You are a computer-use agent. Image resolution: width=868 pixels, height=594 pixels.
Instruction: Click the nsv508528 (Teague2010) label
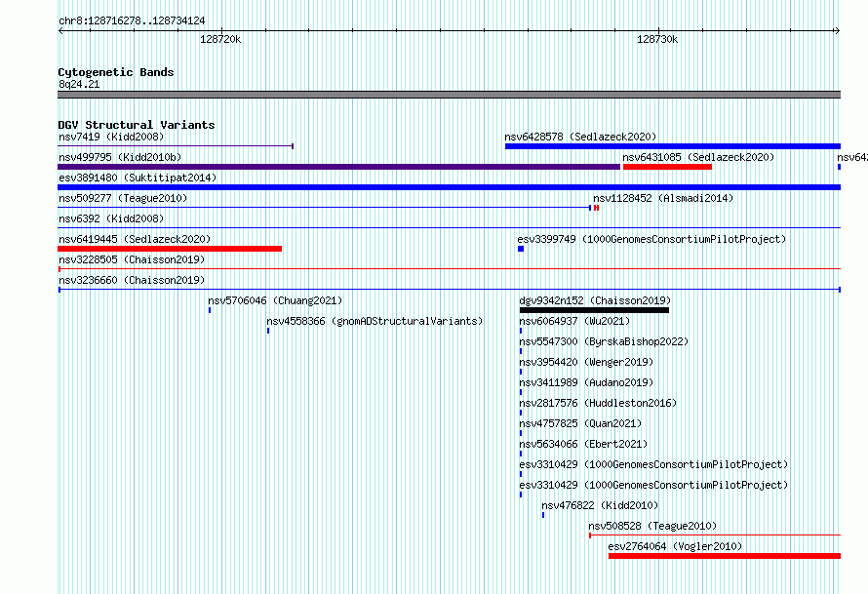tap(652, 526)
